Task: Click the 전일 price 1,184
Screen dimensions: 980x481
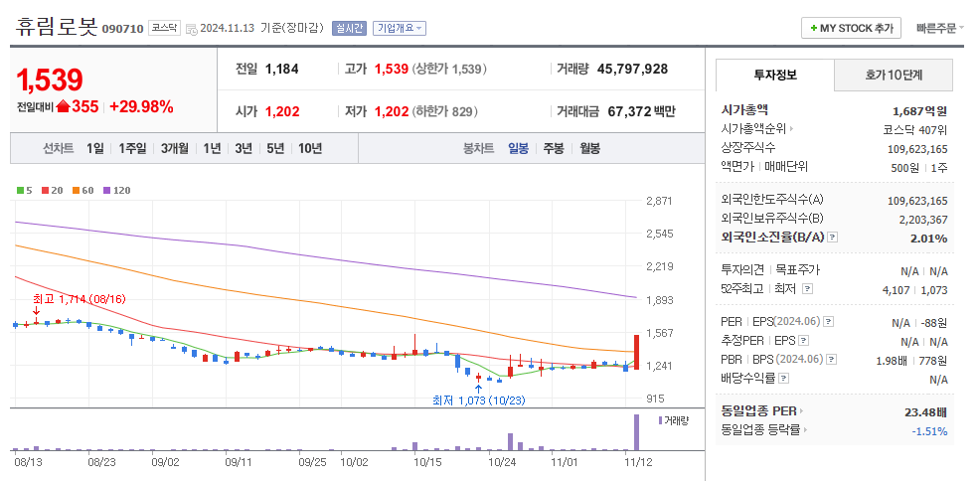Action: click(x=282, y=69)
